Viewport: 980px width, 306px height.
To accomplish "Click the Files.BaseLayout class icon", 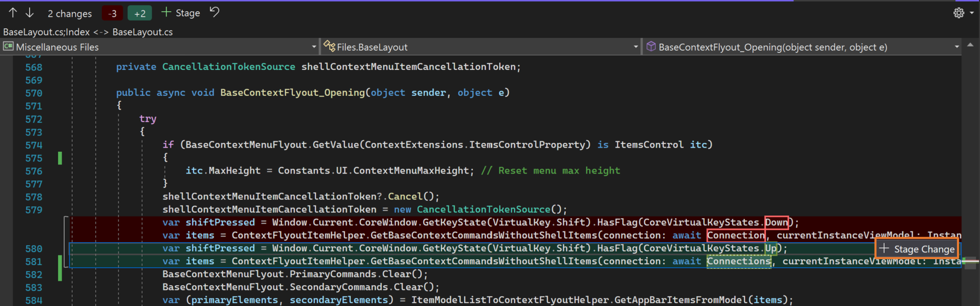I will (x=329, y=46).
